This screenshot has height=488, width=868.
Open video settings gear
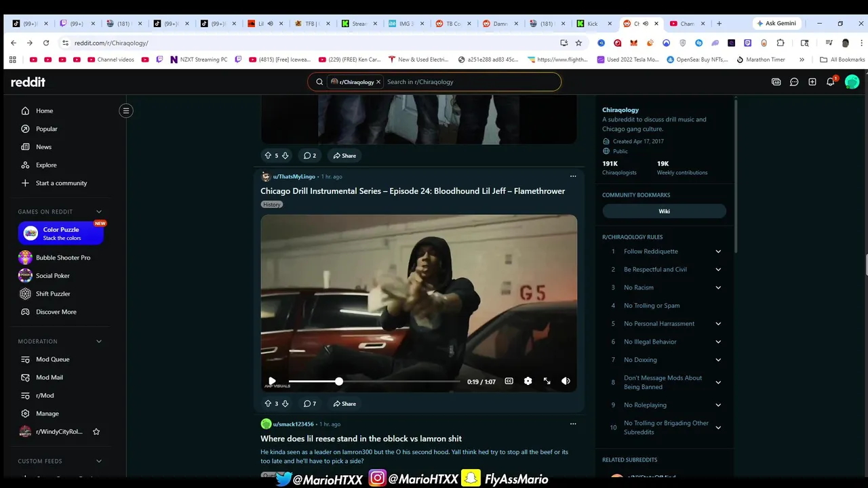click(528, 381)
